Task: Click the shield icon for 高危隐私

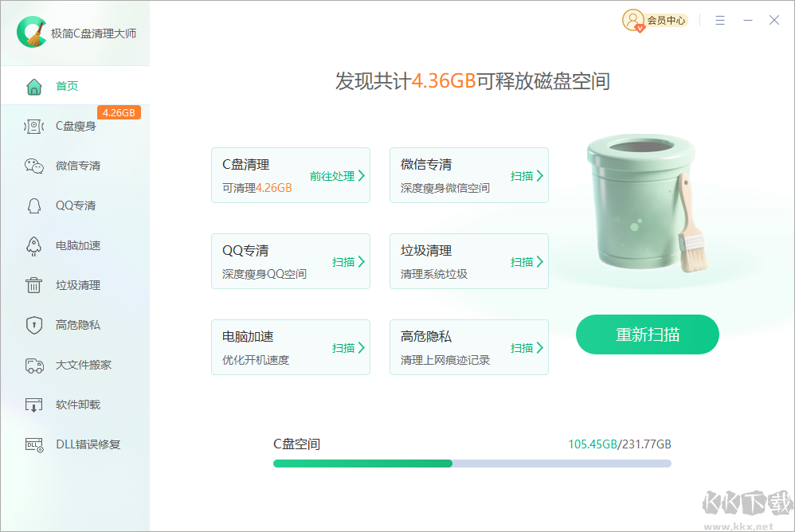Action: [34, 325]
